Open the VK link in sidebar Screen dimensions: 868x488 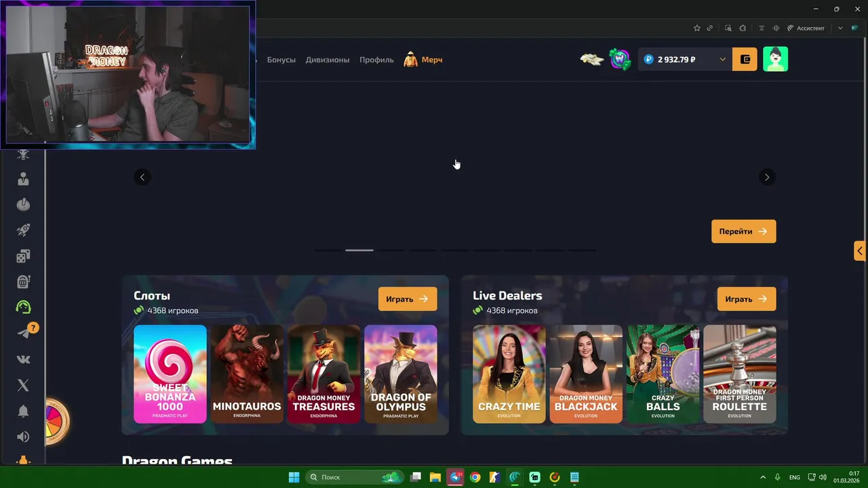pos(23,359)
